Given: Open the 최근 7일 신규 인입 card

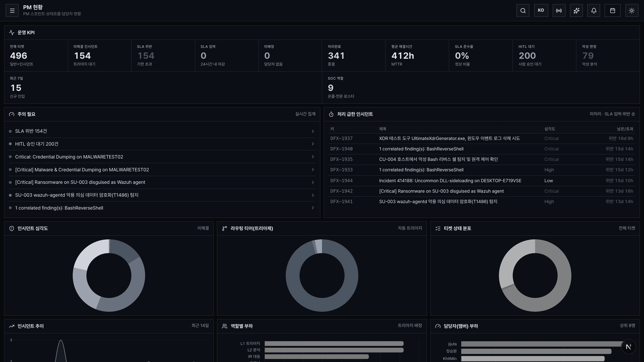Looking at the screenshot, I should tap(163, 87).
